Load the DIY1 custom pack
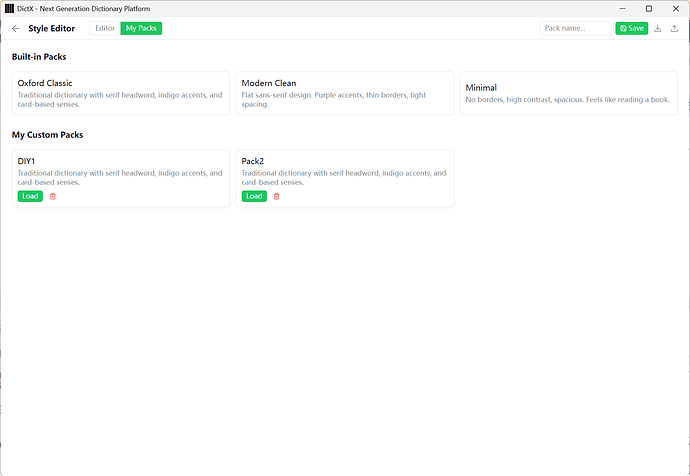The width and height of the screenshot is (690, 476). (x=30, y=196)
